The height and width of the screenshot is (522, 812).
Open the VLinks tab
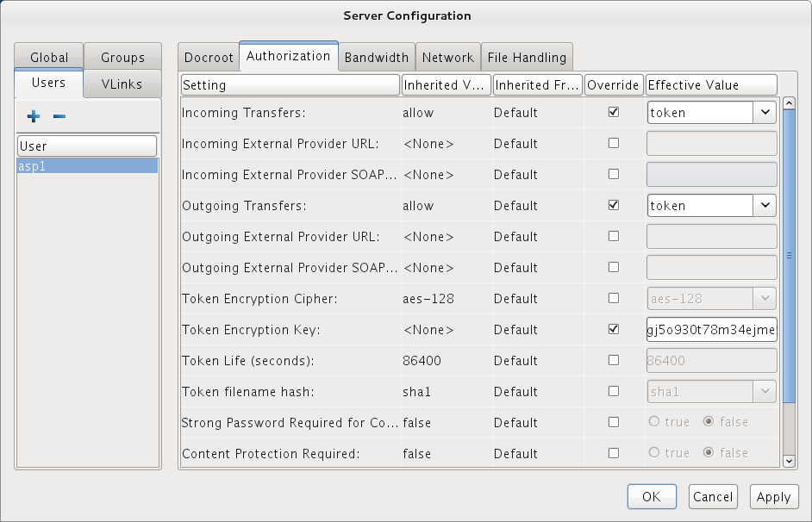coord(122,84)
